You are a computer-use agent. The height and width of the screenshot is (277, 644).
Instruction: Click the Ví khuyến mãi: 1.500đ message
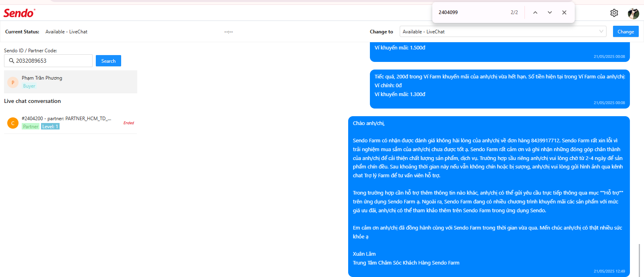pyautogui.click(x=500, y=53)
